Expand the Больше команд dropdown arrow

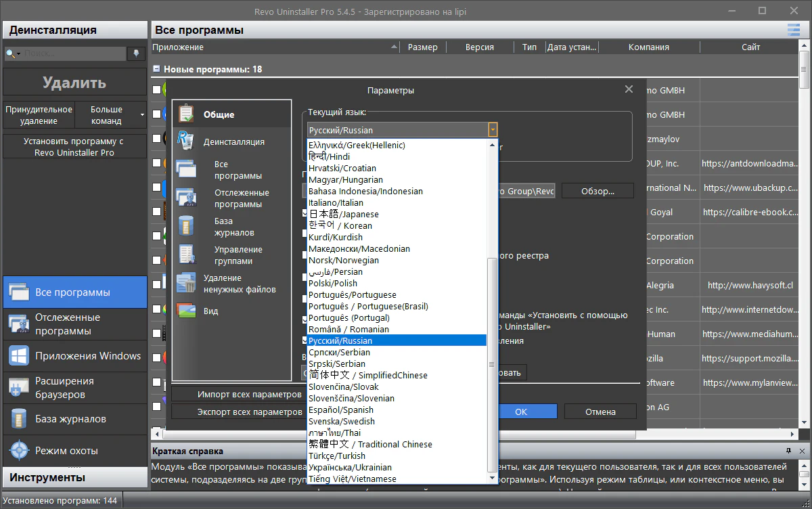click(142, 115)
